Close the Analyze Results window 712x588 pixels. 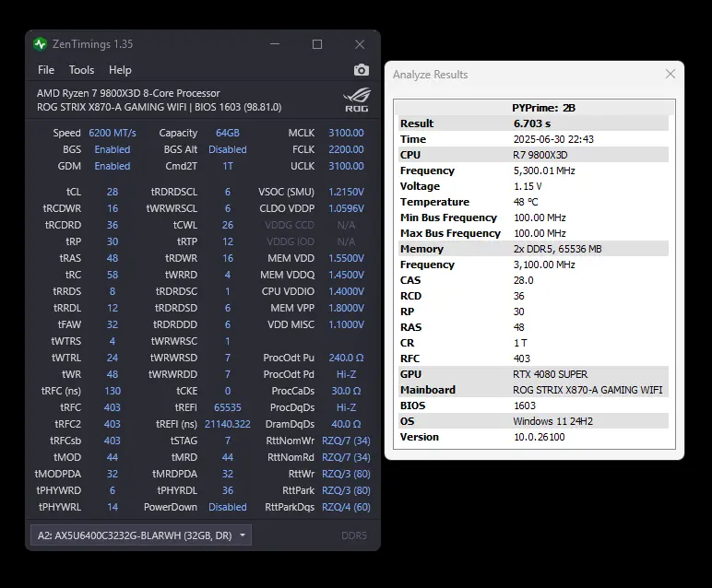coord(670,74)
